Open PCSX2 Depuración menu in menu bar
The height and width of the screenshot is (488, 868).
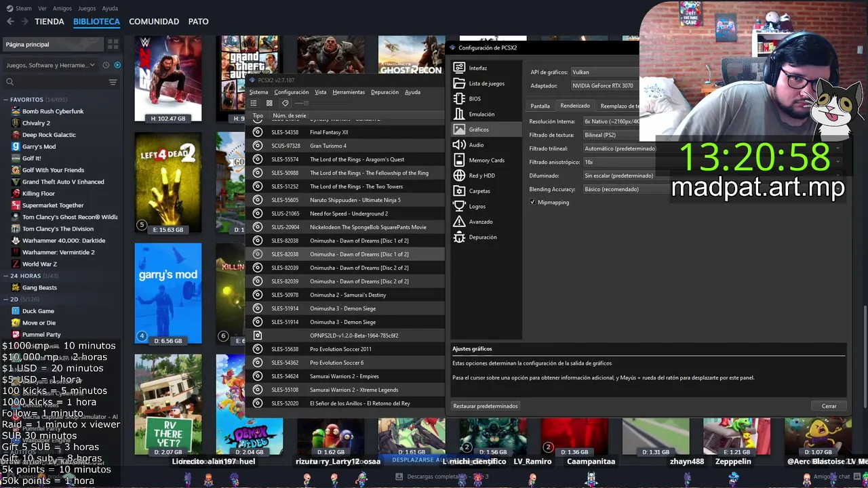click(x=384, y=92)
